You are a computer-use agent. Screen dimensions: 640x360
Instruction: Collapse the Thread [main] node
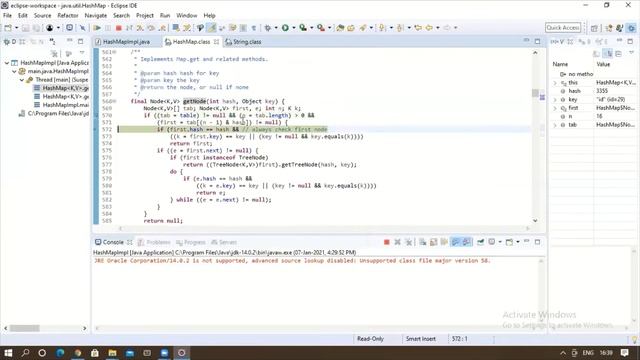[22, 80]
